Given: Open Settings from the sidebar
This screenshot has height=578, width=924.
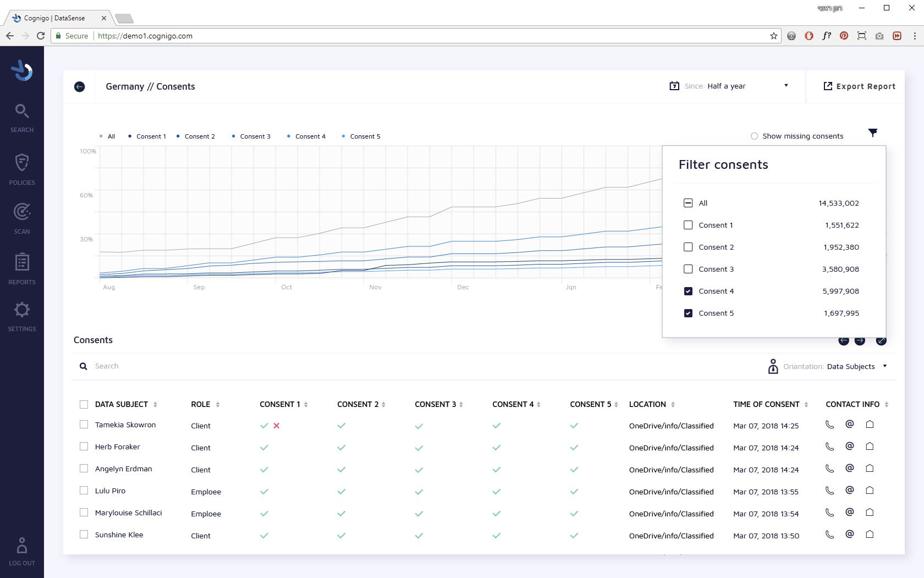Looking at the screenshot, I should point(22,316).
